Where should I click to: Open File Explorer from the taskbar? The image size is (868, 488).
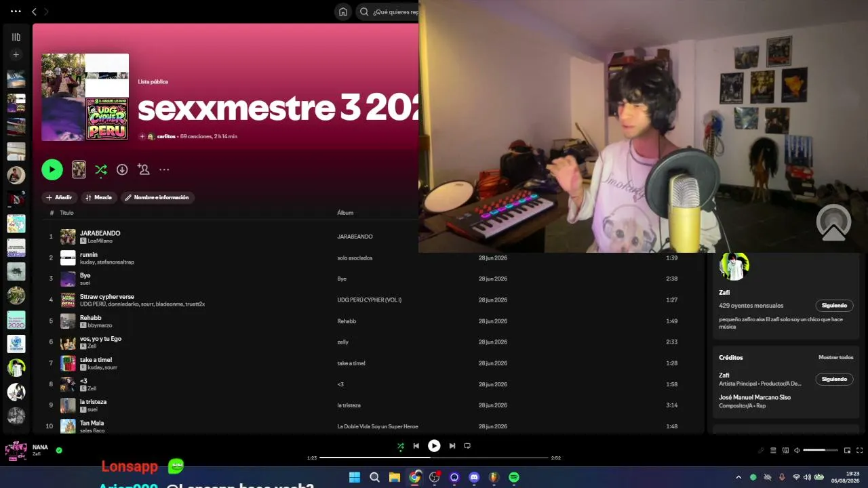395,477
